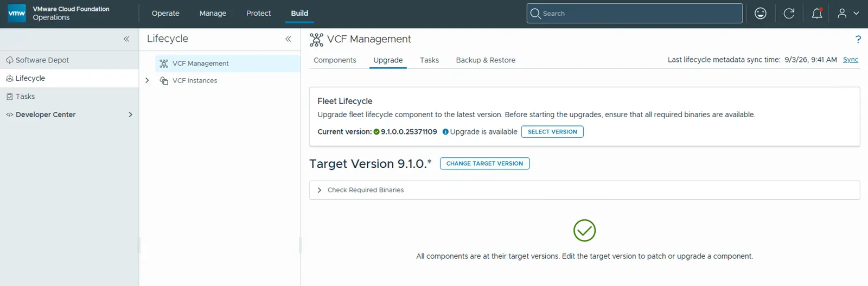Click inside the Search field
This screenshot has height=286, width=868.
(x=634, y=13)
